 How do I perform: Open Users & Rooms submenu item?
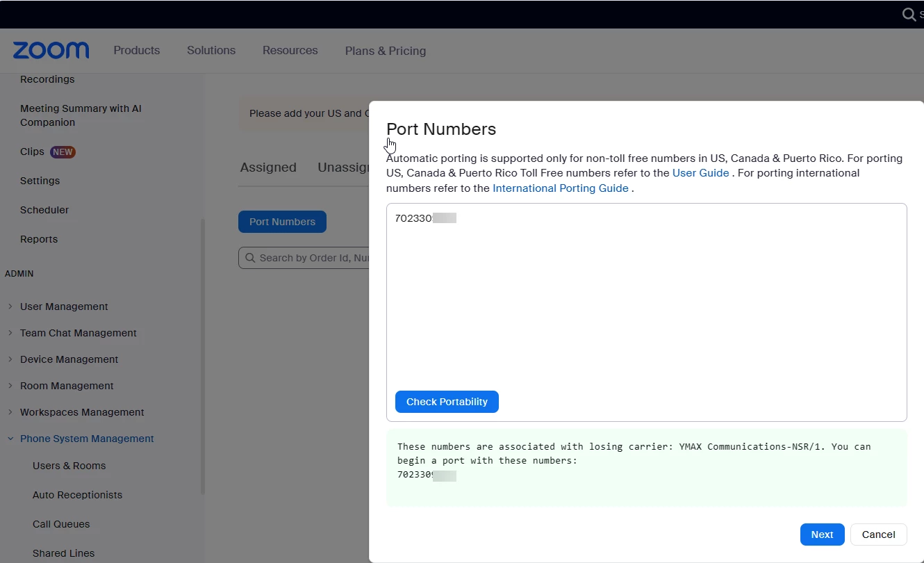[x=69, y=466]
